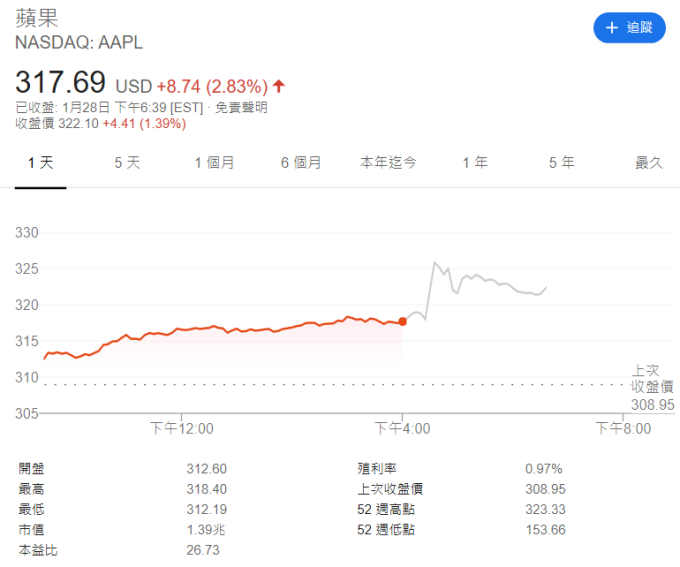680x567 pixels.
Task: Select the 1 天 tab
Action: coord(40,163)
